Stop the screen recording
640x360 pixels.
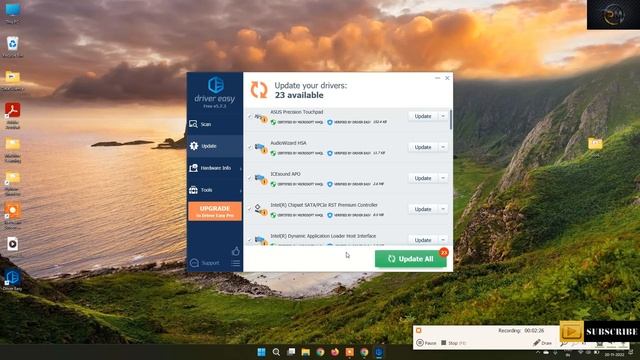pos(453,343)
